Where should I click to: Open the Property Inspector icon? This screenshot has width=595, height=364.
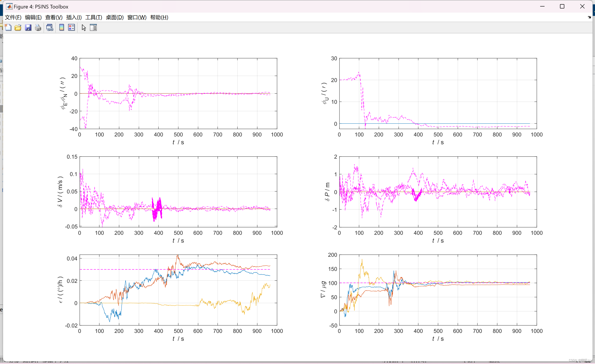click(x=93, y=28)
